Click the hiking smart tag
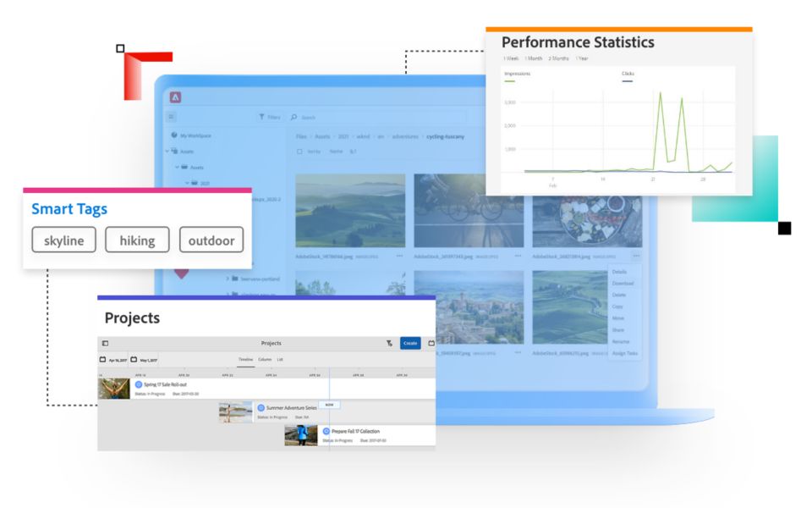 click(x=137, y=240)
